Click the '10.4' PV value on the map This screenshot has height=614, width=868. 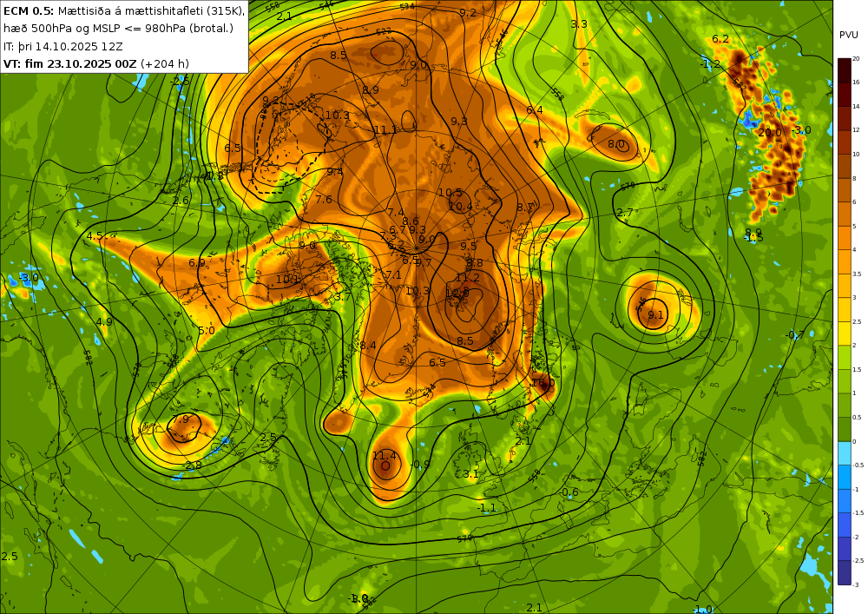point(461,207)
